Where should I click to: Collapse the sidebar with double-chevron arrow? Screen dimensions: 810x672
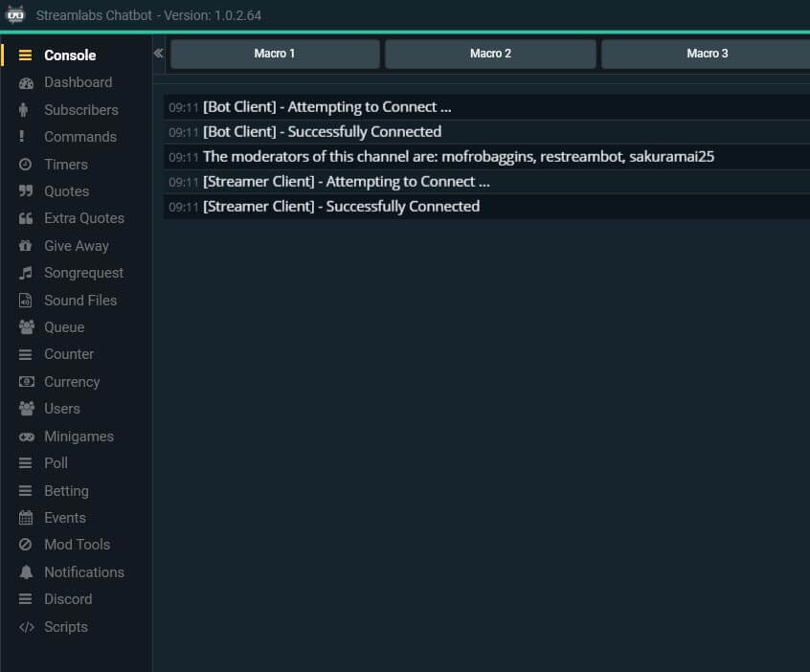(158, 53)
